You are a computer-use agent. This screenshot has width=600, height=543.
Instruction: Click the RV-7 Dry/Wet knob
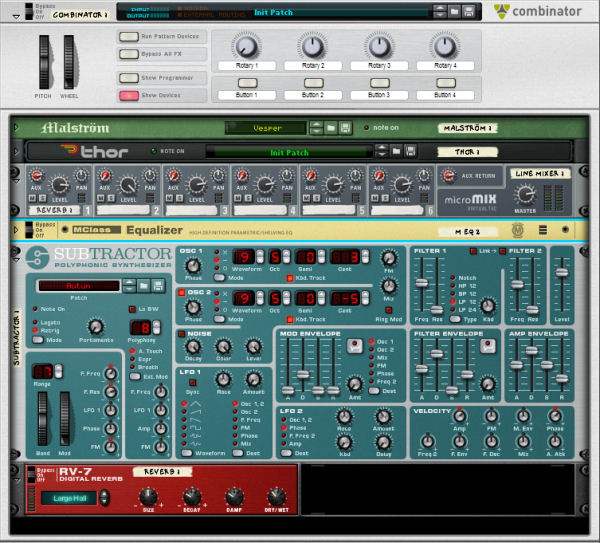pyautogui.click(x=276, y=496)
